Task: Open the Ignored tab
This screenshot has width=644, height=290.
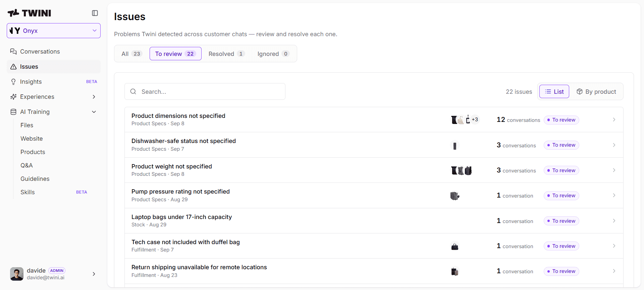Action: [273, 54]
